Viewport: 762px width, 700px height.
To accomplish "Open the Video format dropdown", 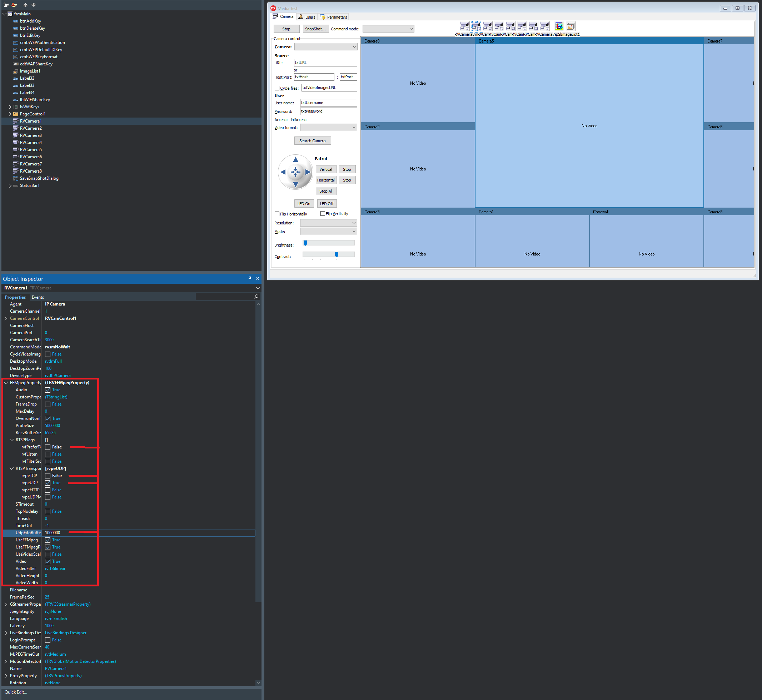I will tap(328, 128).
